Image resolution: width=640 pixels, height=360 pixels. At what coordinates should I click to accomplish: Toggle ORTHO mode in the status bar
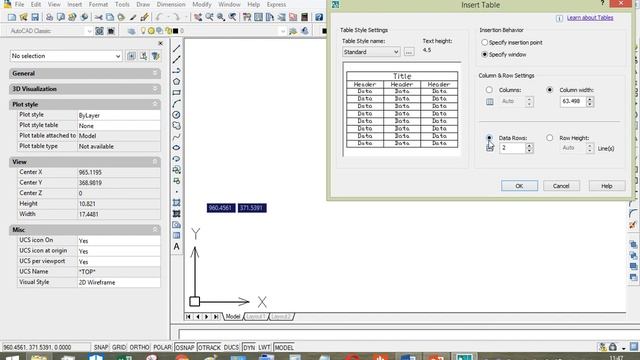tap(139, 347)
